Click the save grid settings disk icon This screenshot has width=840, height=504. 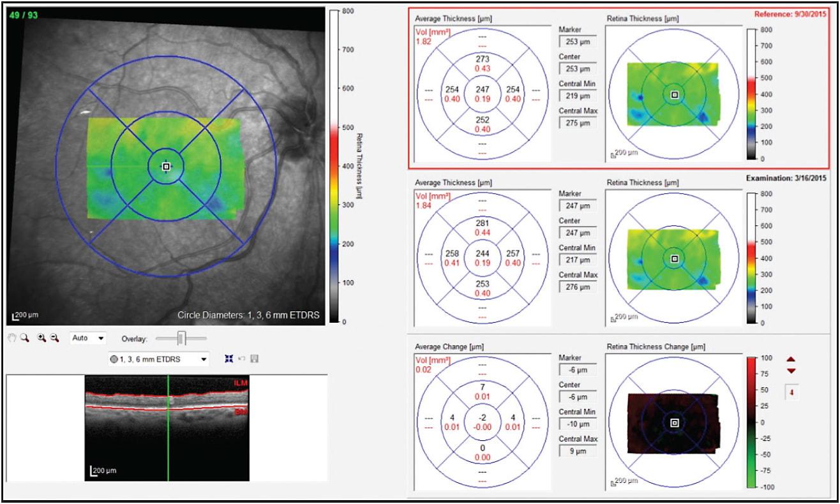(255, 359)
